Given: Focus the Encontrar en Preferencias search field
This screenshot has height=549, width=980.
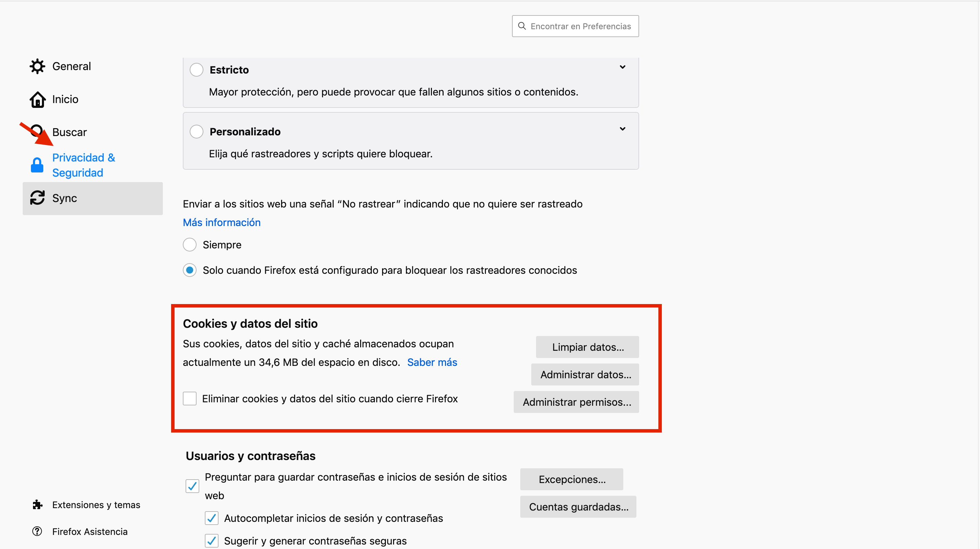Looking at the screenshot, I should (581, 26).
